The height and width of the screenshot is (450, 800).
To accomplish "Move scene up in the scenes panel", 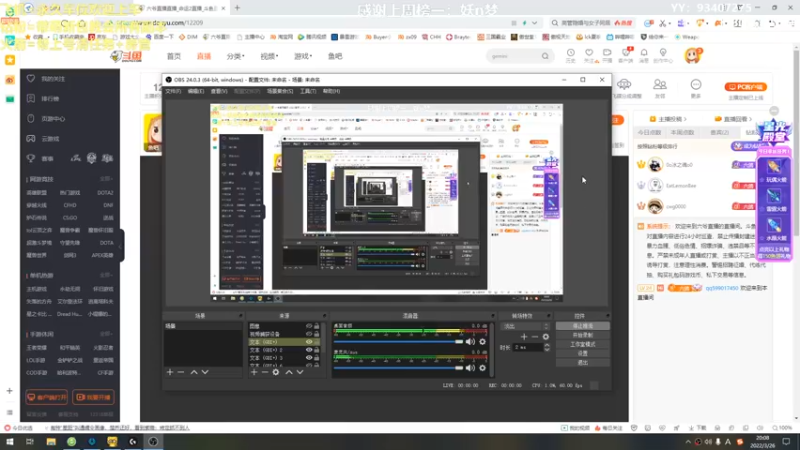I will tap(194, 372).
